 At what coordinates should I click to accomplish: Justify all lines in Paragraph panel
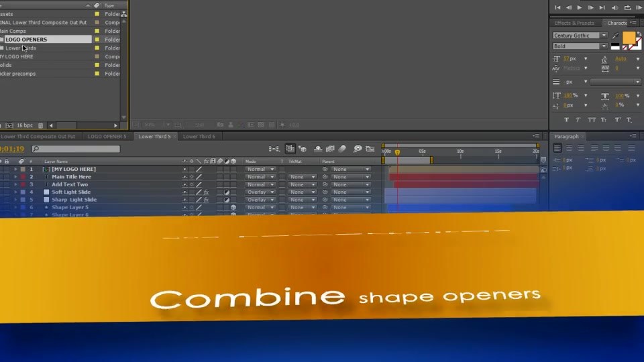click(x=631, y=147)
